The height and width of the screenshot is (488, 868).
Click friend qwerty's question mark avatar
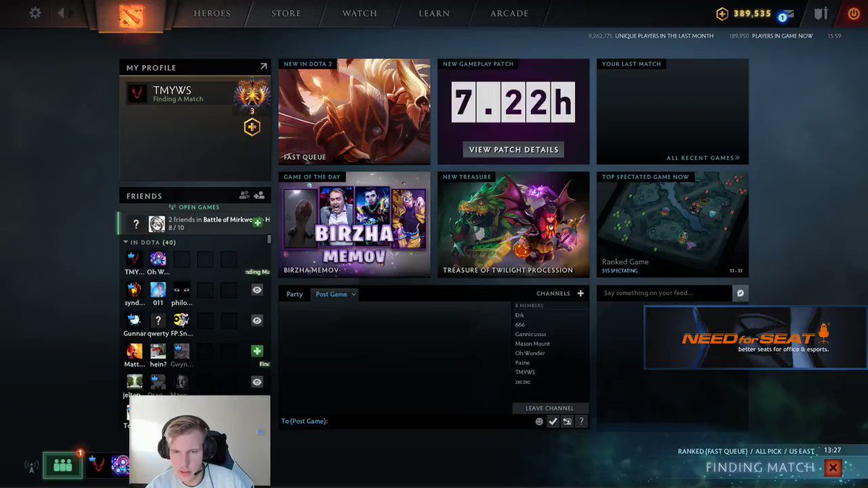coord(158,320)
